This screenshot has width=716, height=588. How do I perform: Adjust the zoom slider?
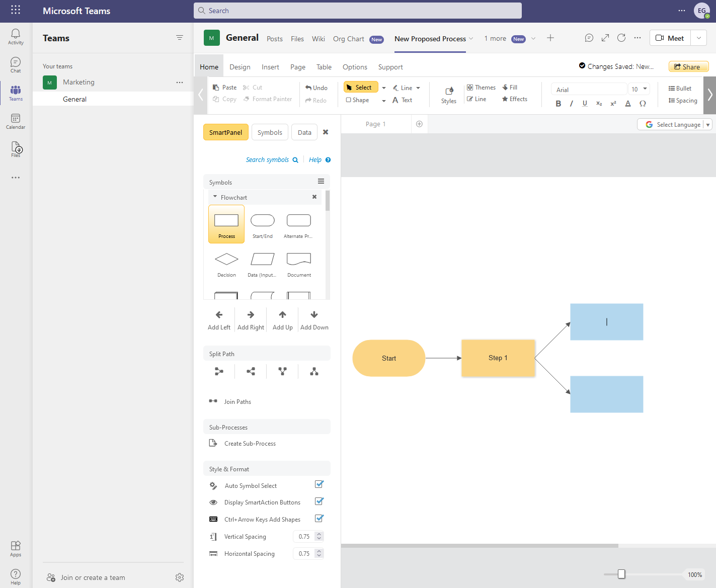pyautogui.click(x=622, y=573)
